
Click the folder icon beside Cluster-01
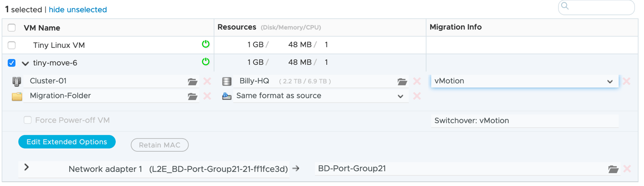192,82
